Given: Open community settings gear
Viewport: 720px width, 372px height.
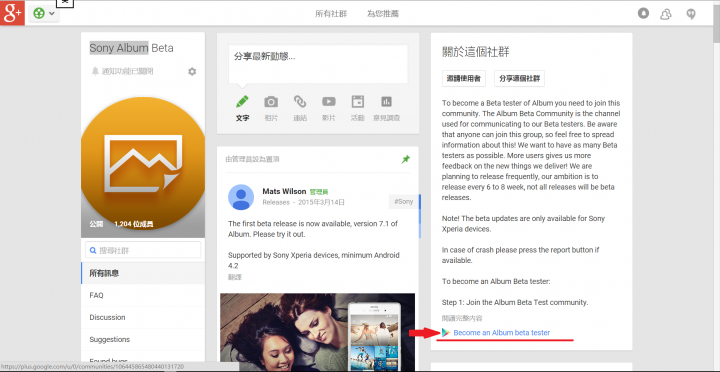Looking at the screenshot, I should coord(192,72).
